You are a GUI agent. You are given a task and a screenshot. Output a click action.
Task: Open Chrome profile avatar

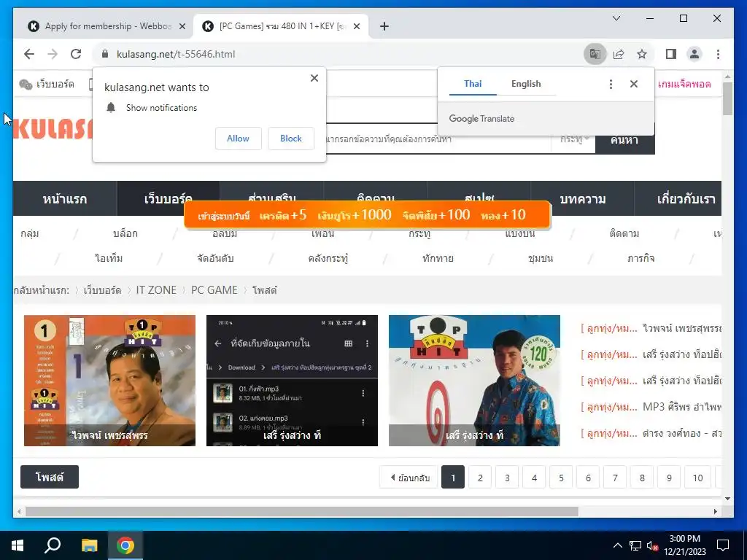pos(694,54)
